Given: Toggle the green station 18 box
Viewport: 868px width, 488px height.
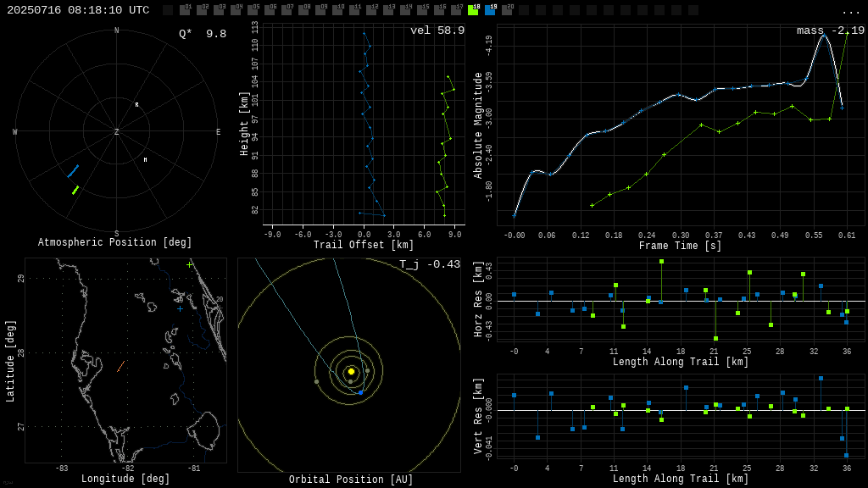Looking at the screenshot, I should 473,10.
